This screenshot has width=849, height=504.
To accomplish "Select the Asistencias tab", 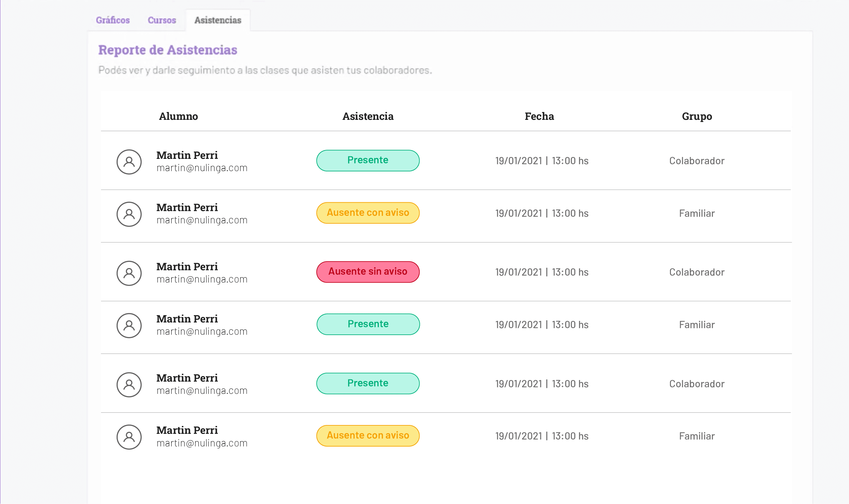I will [218, 20].
